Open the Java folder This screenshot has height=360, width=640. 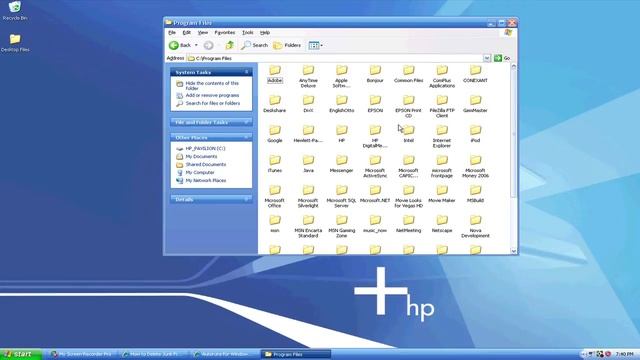coord(308,164)
